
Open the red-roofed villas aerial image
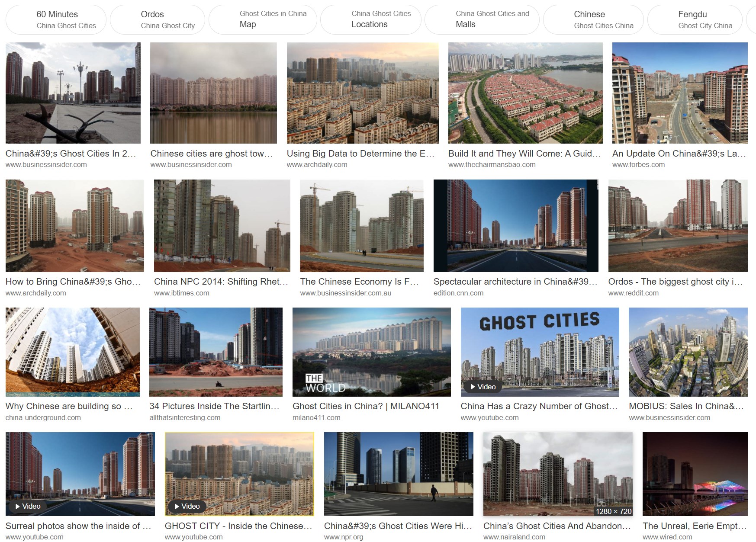[x=525, y=93]
